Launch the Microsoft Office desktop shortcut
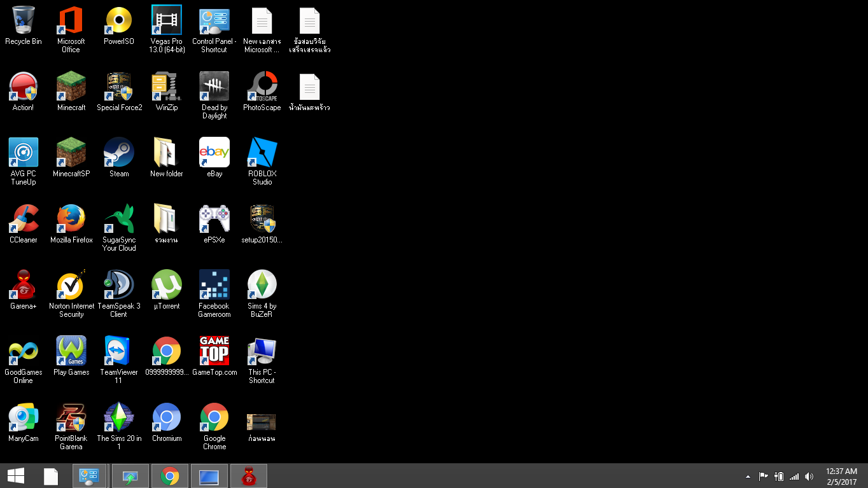Viewport: 868px width, 488px height. click(71, 20)
